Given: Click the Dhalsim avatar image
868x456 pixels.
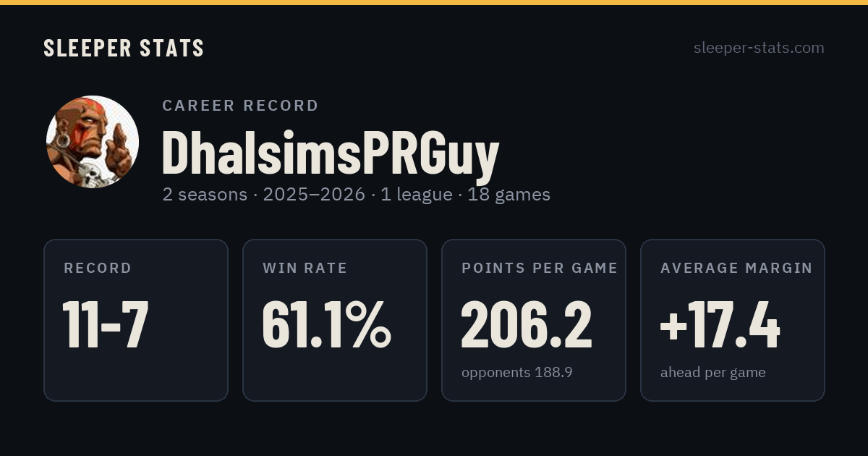Looking at the screenshot, I should pos(93,142).
